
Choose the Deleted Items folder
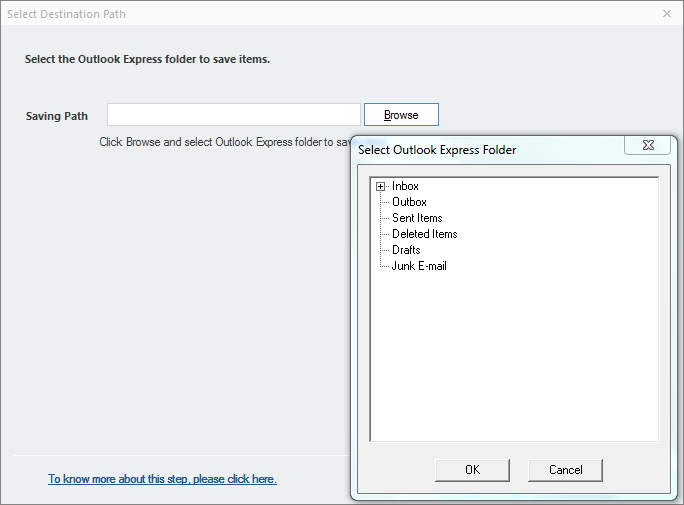point(424,234)
